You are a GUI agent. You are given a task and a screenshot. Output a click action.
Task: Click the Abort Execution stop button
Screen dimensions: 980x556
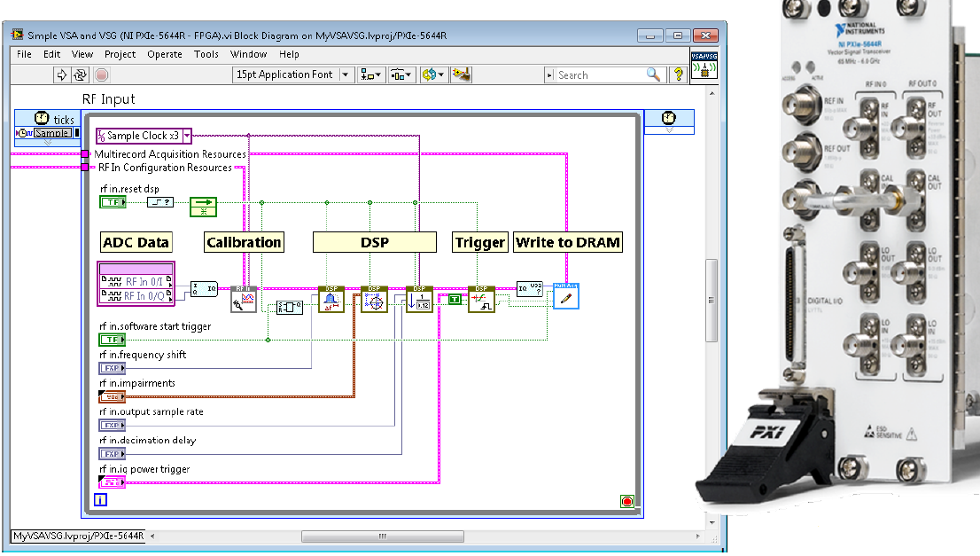(x=102, y=75)
